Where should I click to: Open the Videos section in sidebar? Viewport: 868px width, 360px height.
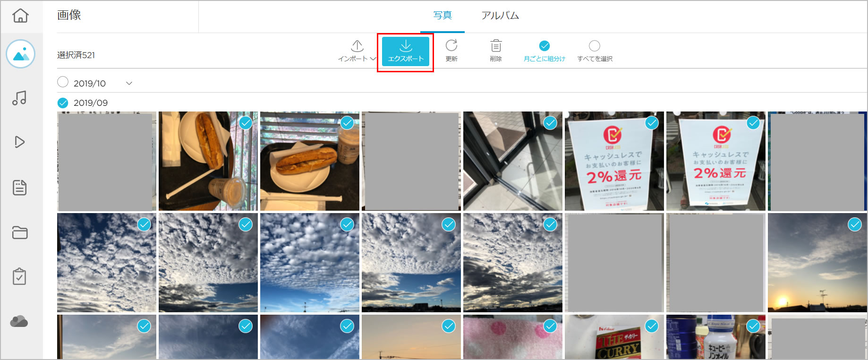19,142
